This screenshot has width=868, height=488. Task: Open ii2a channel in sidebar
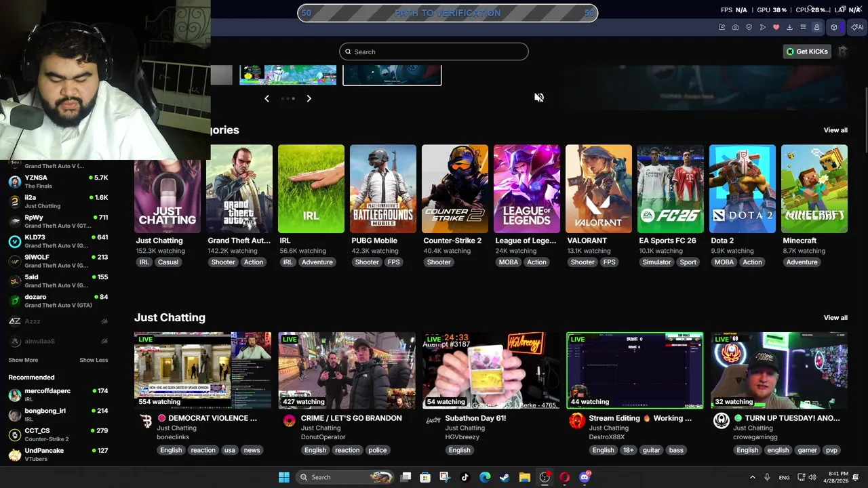tap(58, 201)
